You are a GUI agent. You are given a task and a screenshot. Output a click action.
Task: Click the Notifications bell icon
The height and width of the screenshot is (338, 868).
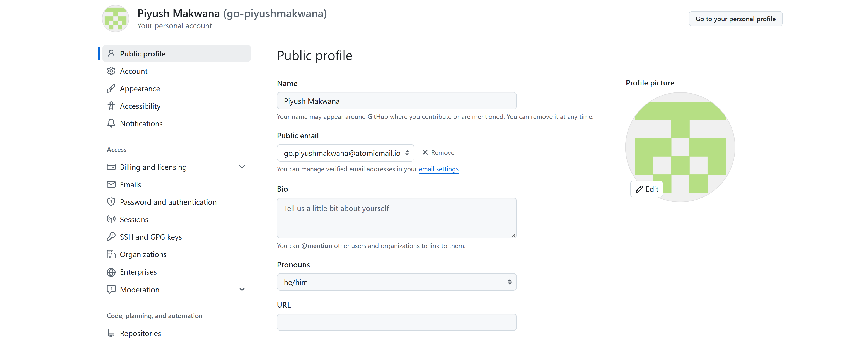(111, 123)
